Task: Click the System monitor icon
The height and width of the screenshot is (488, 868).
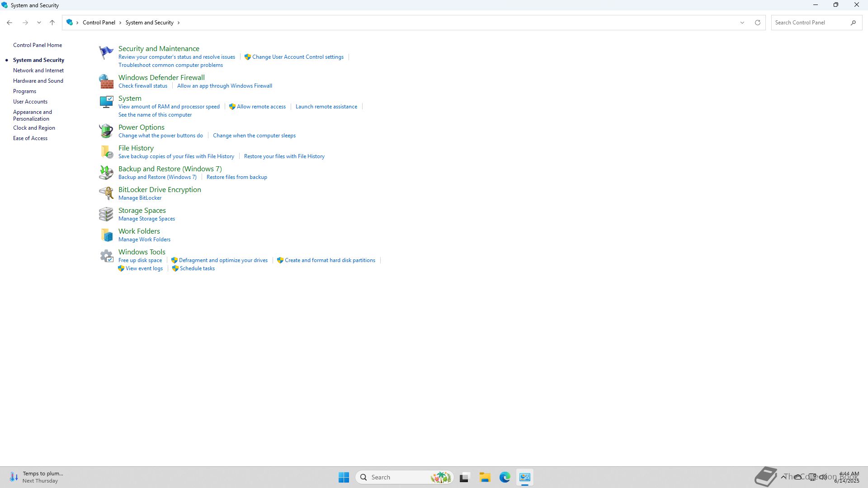Action: pos(106,102)
